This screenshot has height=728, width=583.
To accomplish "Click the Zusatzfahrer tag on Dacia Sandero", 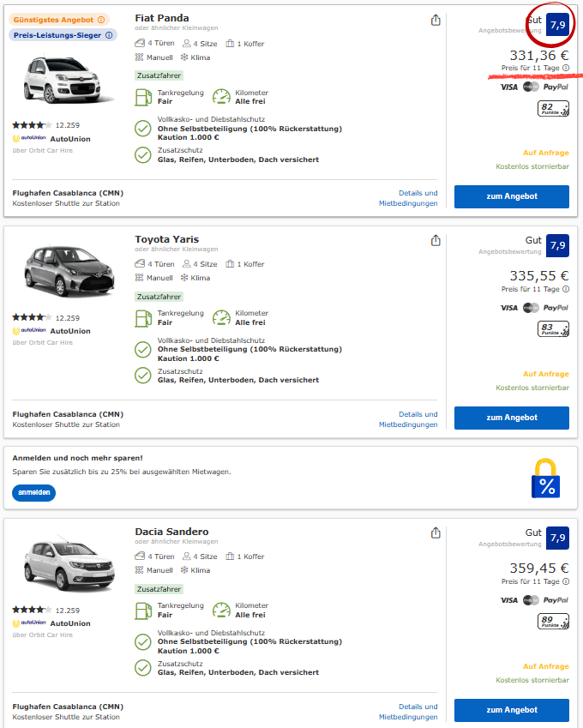I will [159, 589].
